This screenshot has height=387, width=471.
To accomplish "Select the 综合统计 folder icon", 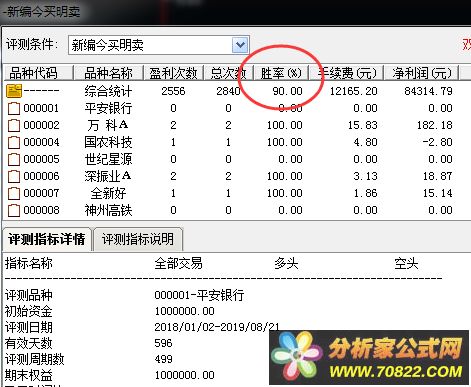I will pyautogui.click(x=14, y=91).
